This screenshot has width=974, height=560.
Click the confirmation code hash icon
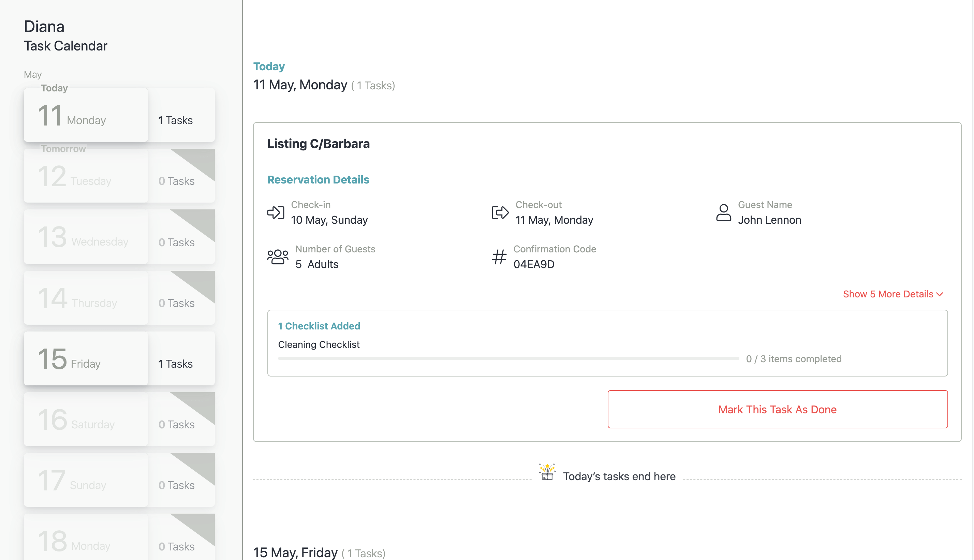pos(499,257)
